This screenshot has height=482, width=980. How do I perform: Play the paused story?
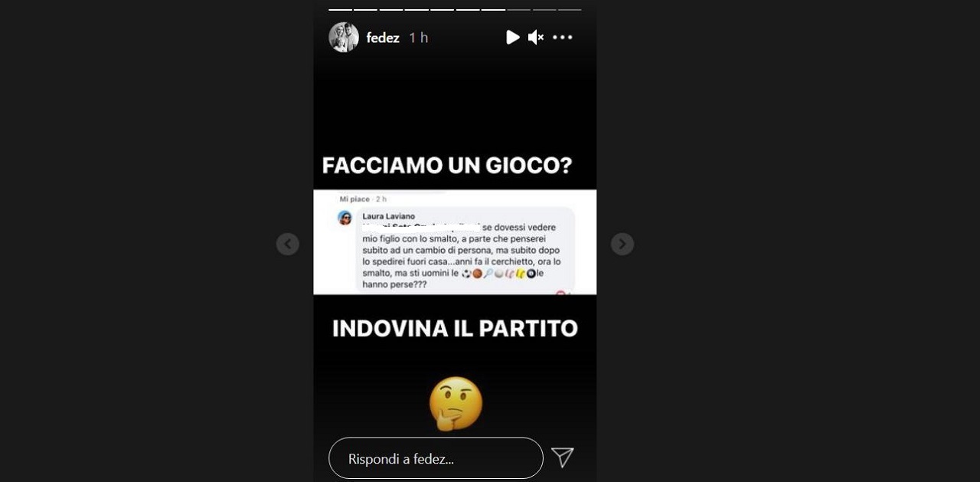click(513, 37)
